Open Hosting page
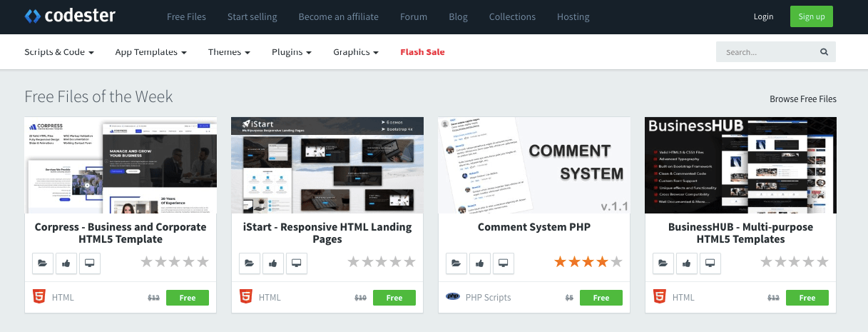Screen dimensions: 868x332 [573, 16]
